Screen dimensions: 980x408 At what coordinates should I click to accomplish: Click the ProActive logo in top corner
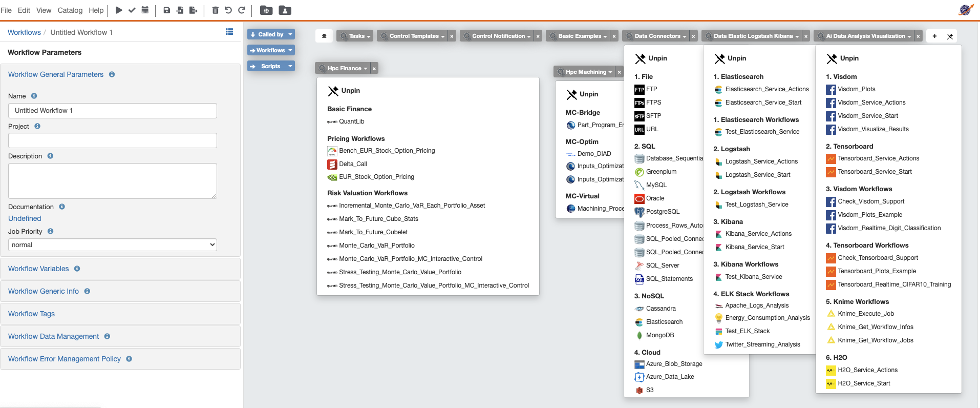pyautogui.click(x=966, y=10)
